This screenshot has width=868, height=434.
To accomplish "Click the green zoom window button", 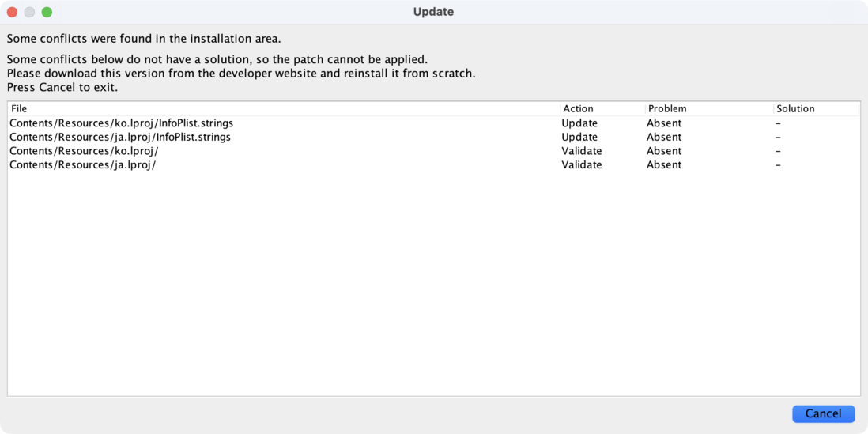I will tap(47, 12).
